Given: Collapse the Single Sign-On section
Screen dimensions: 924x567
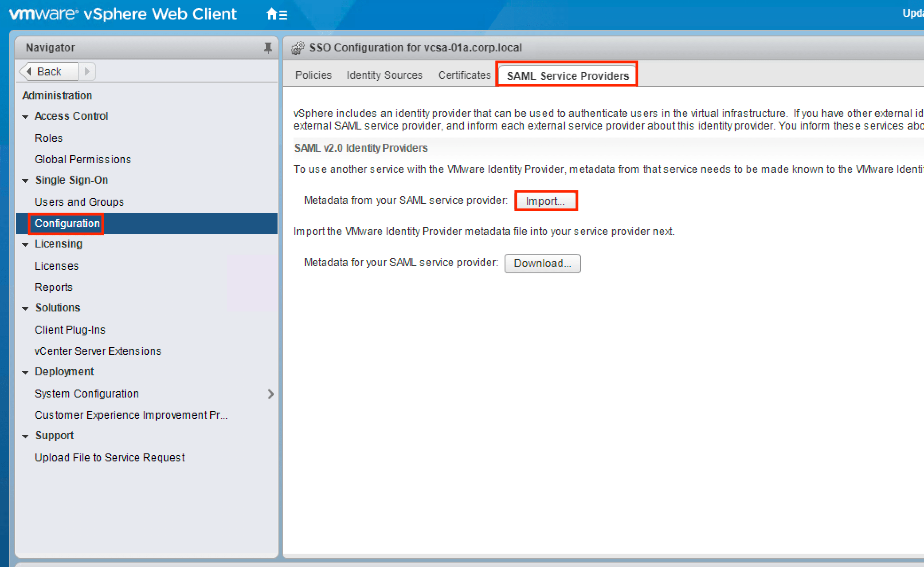Looking at the screenshot, I should [x=25, y=181].
